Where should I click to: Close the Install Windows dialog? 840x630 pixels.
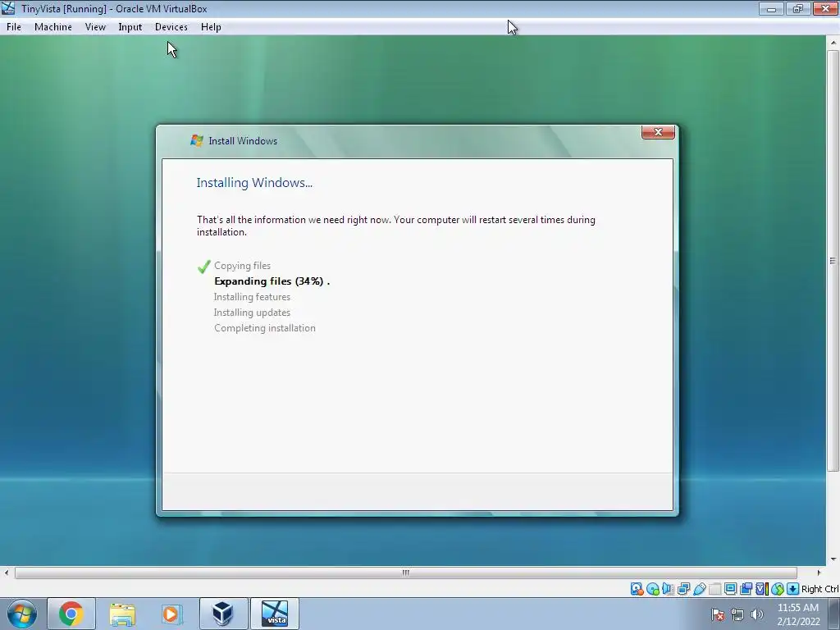[x=658, y=132]
